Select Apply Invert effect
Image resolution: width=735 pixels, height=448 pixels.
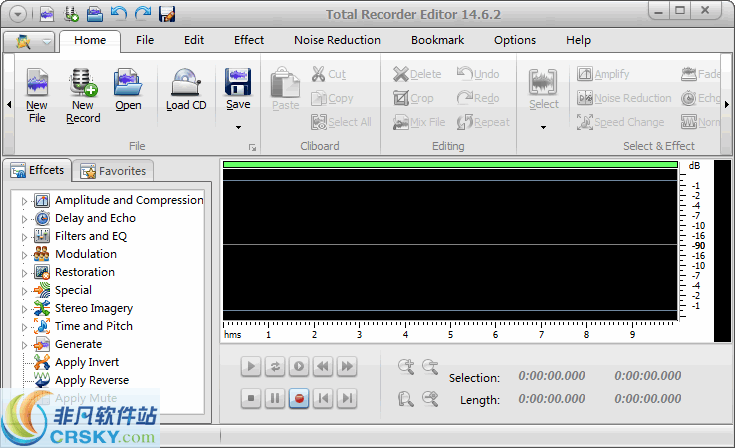[x=87, y=362]
